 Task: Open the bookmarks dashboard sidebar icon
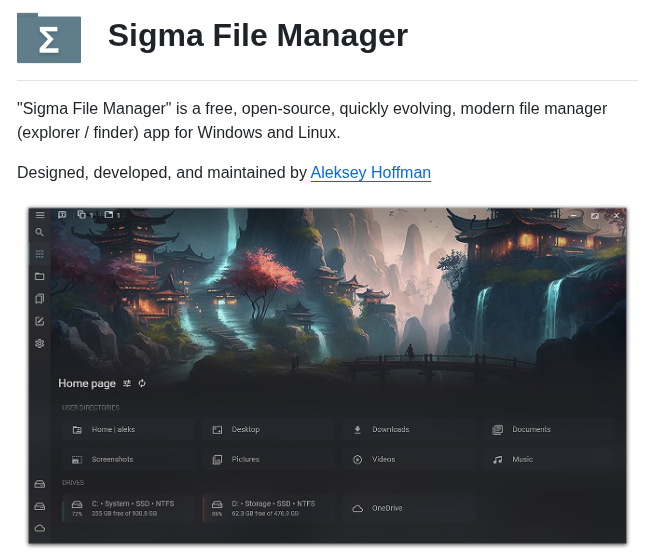click(x=39, y=298)
